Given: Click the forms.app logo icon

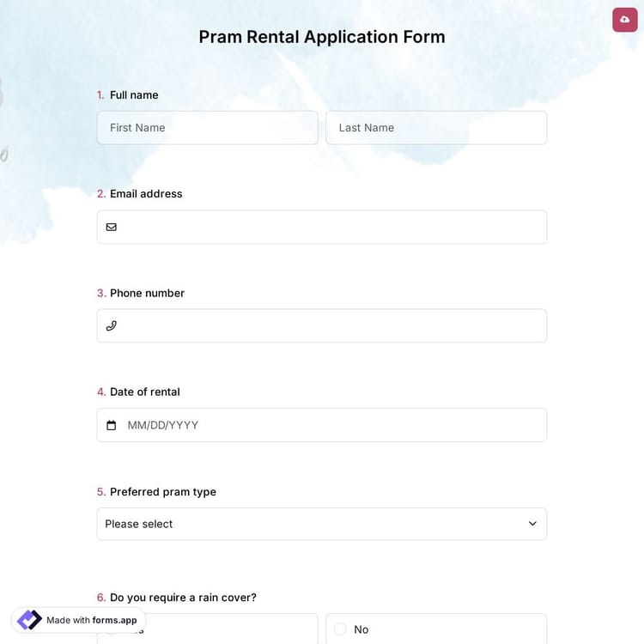Looking at the screenshot, I should (x=29, y=620).
